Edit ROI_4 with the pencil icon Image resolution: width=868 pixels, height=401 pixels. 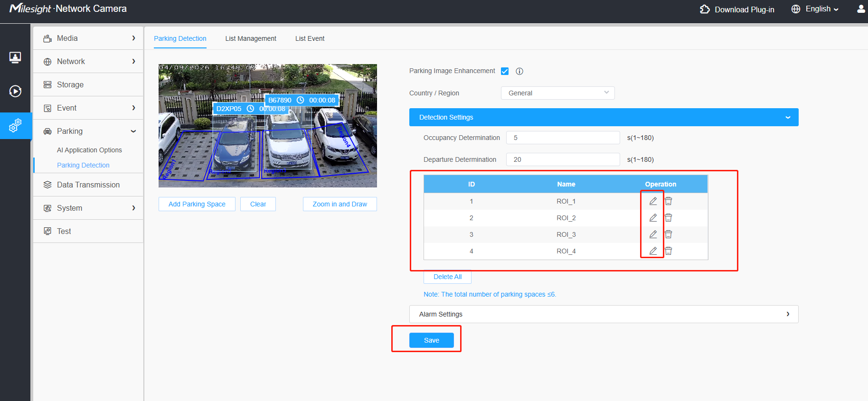point(653,251)
